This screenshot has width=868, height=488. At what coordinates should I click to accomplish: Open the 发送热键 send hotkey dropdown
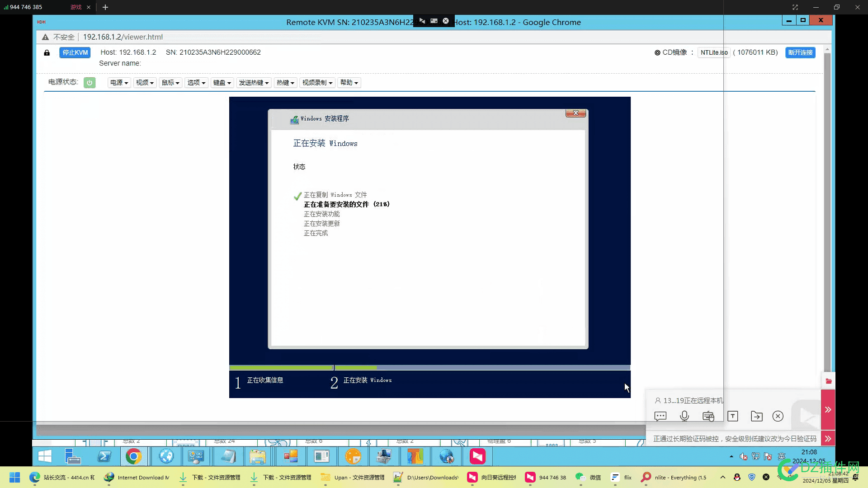coord(254,83)
